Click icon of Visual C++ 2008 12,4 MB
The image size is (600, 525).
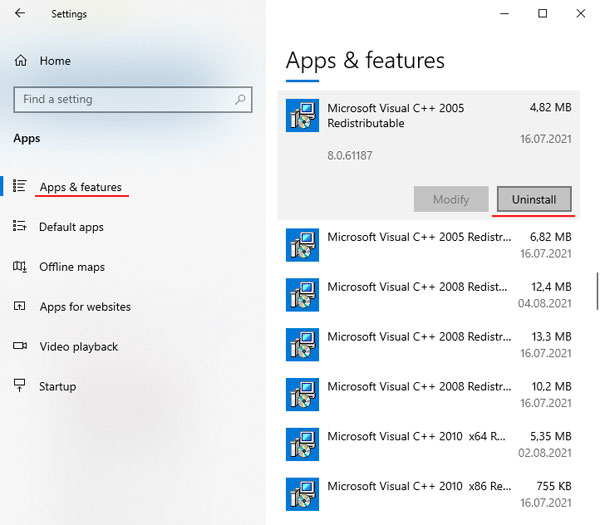point(302,295)
